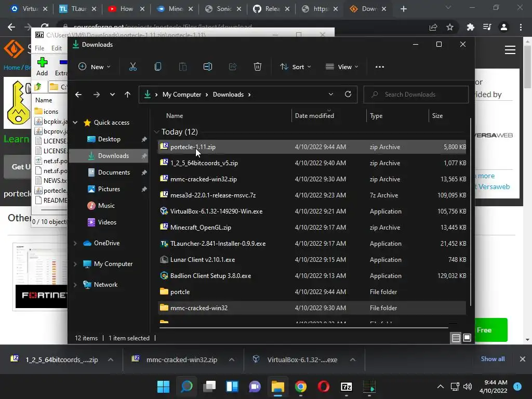Click My Computer breadcrumb in address bar
Image resolution: width=532 pixels, height=399 pixels.
point(182,95)
